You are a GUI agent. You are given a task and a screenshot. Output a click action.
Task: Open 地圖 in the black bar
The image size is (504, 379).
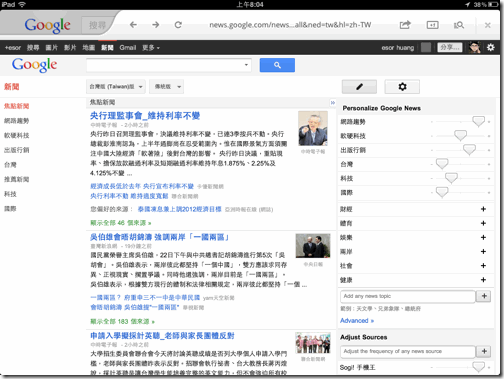89,48
